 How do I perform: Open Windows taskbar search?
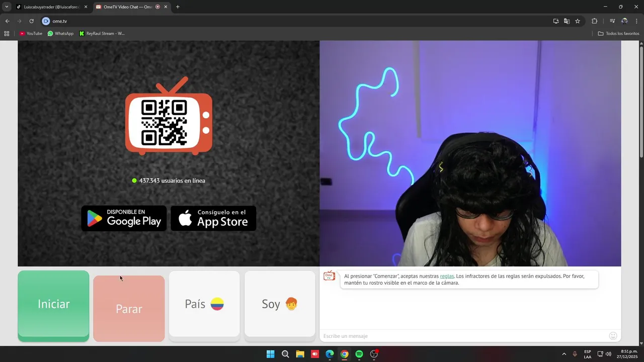285,354
